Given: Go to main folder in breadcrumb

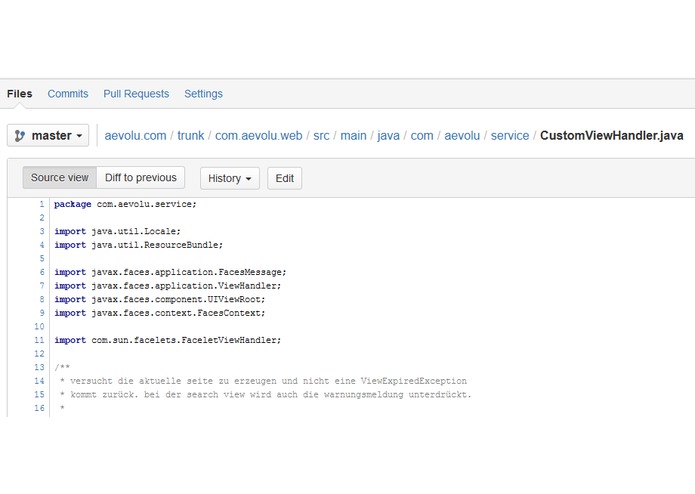Looking at the screenshot, I should (x=353, y=136).
